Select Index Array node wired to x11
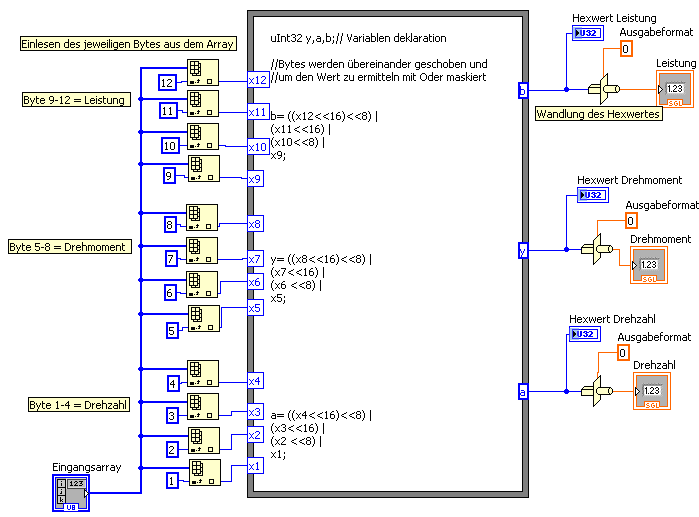Image resolution: width=699 pixels, height=517 pixels. pyautogui.click(x=203, y=103)
